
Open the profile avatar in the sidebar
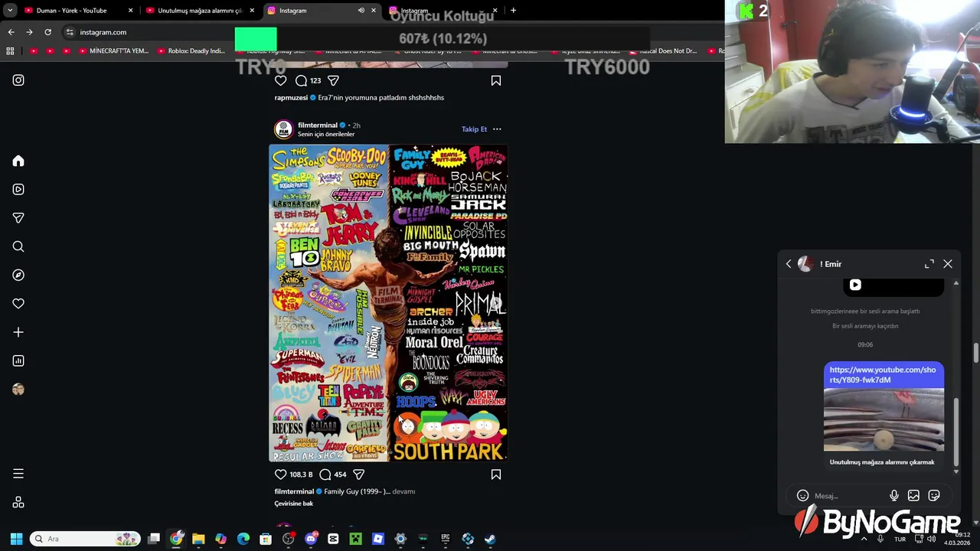[x=18, y=390]
